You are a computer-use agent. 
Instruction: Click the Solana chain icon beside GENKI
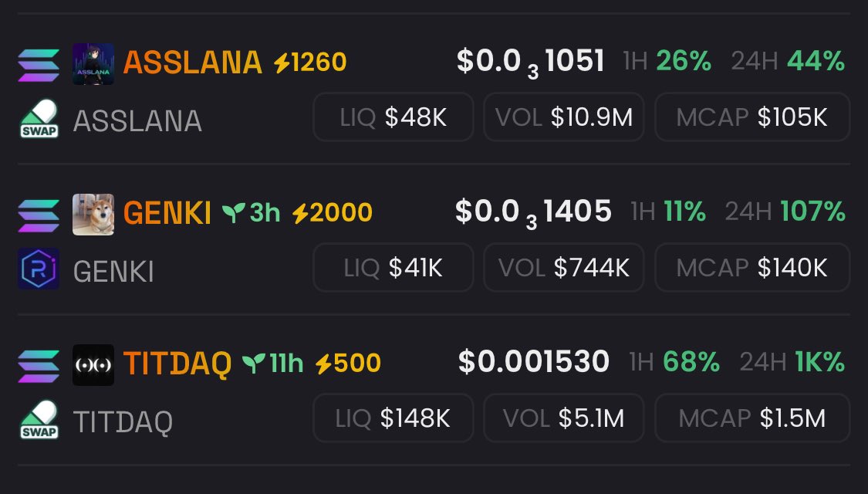pyautogui.click(x=39, y=215)
